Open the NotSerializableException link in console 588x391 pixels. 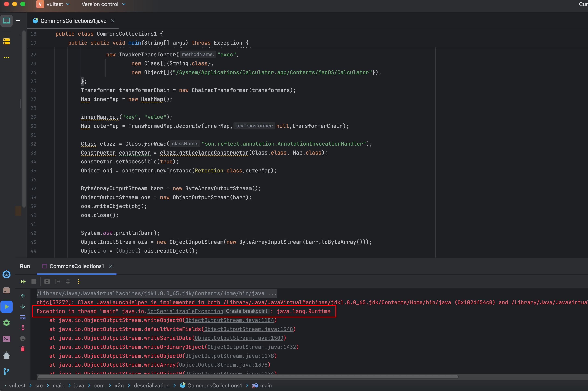point(185,311)
